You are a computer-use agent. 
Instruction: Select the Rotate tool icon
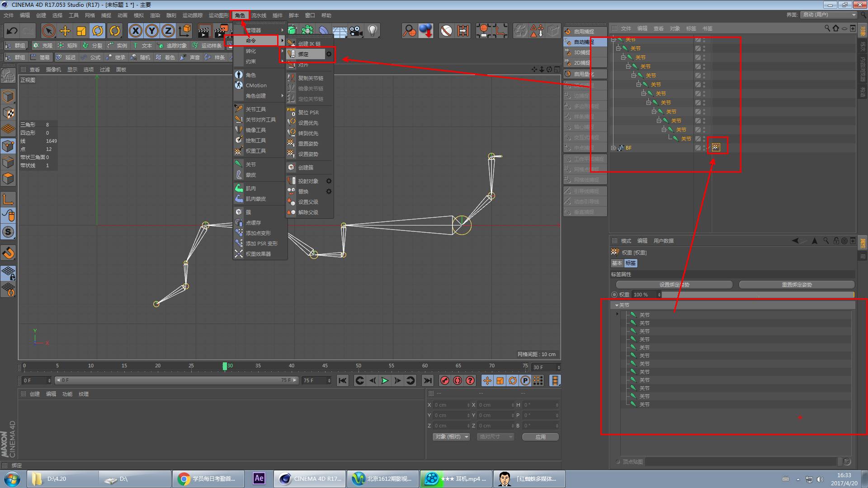coord(98,31)
